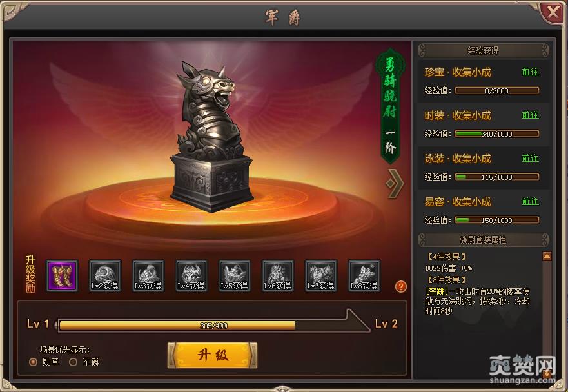Select the 军爵 display radio button

click(73, 362)
